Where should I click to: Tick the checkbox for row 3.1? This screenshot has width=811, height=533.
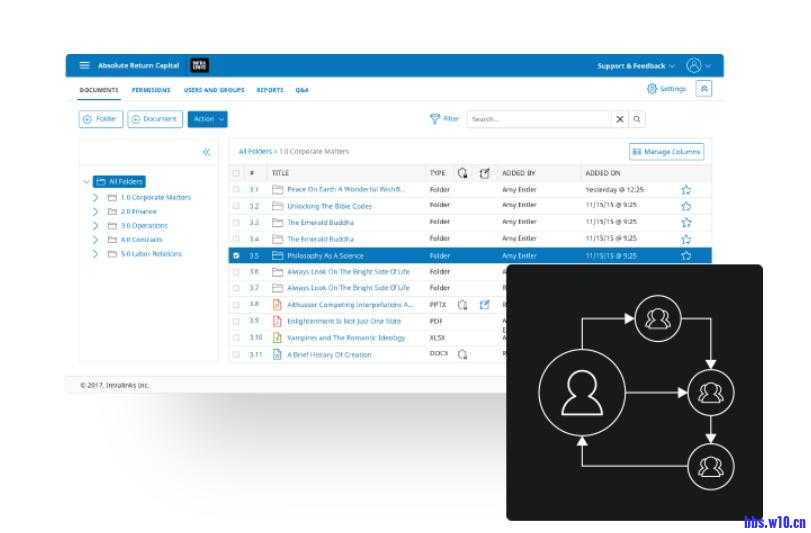(236, 189)
